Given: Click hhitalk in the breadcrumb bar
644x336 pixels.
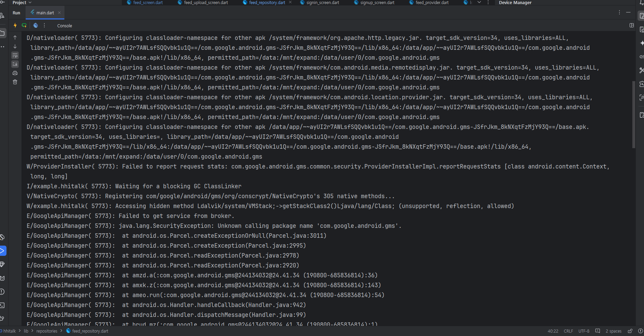Looking at the screenshot, I should point(10,331).
